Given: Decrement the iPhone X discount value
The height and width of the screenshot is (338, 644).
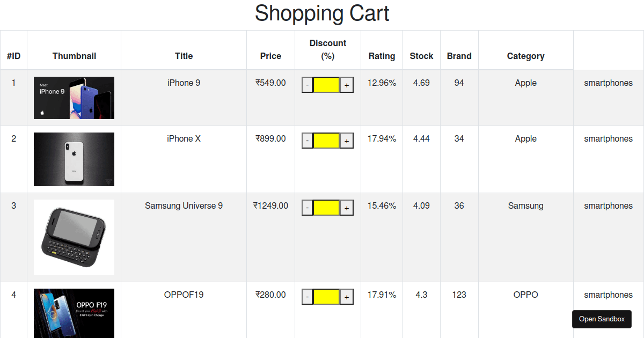Looking at the screenshot, I should click(306, 140).
